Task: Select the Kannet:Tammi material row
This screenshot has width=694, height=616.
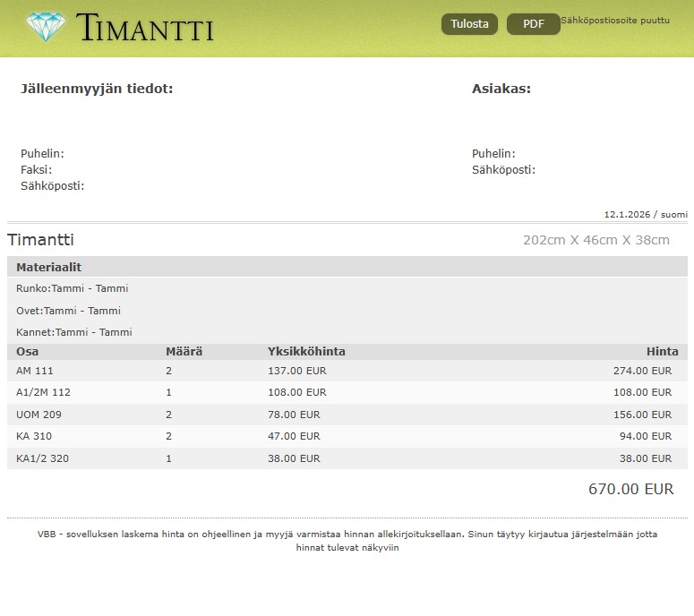Action: pos(74,332)
